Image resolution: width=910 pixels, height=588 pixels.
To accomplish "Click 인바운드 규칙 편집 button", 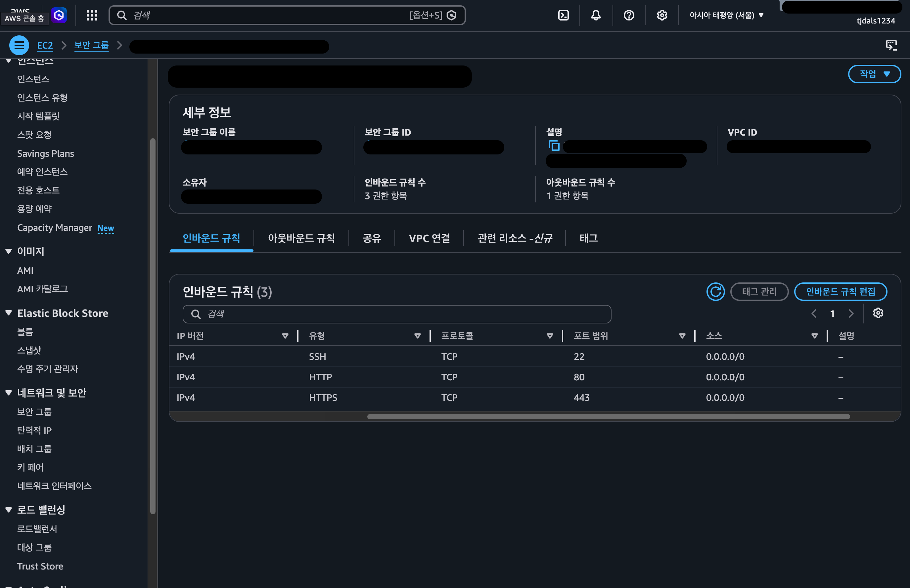I will (840, 292).
